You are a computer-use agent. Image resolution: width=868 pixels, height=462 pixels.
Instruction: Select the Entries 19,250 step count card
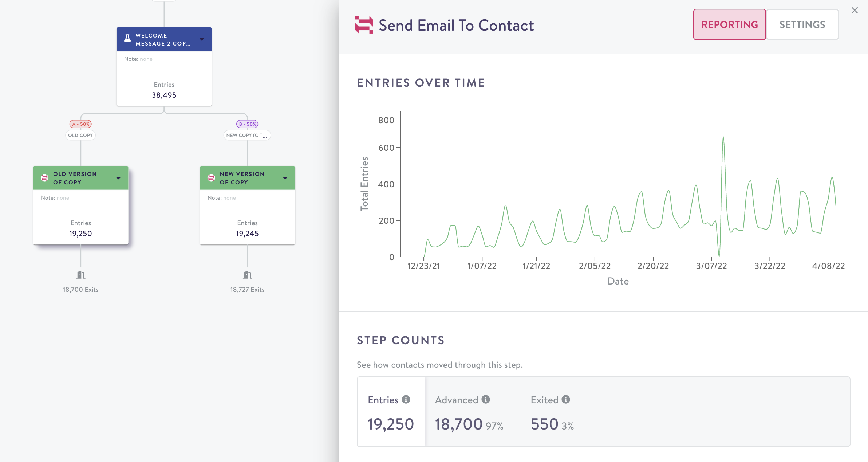pyautogui.click(x=391, y=412)
